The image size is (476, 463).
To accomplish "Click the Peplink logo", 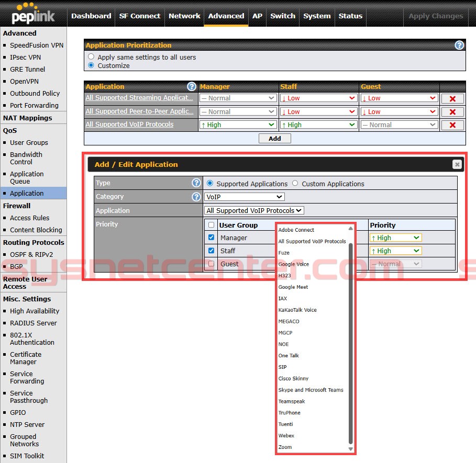I will click(33, 14).
